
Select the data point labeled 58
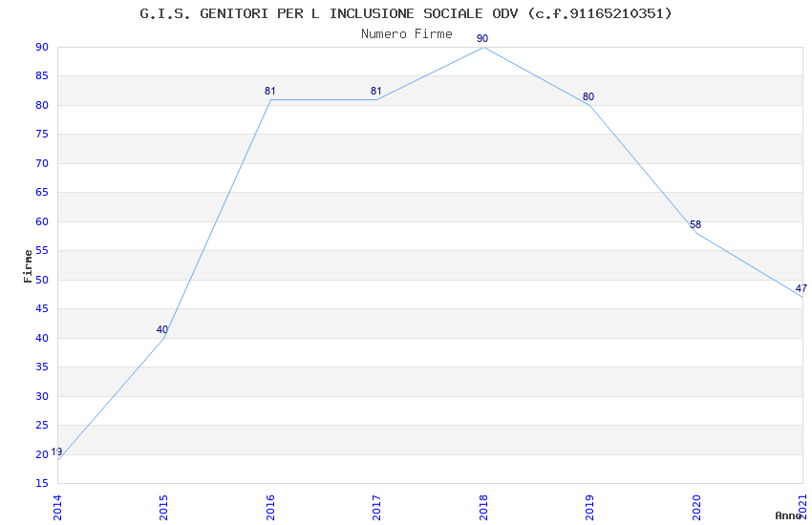tap(695, 224)
